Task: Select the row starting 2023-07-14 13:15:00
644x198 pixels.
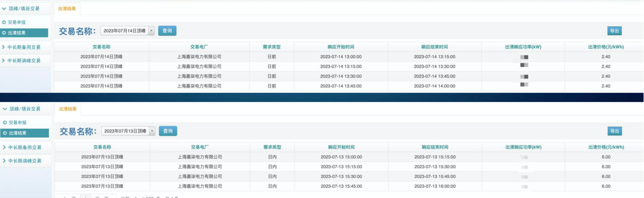Action: (341, 66)
